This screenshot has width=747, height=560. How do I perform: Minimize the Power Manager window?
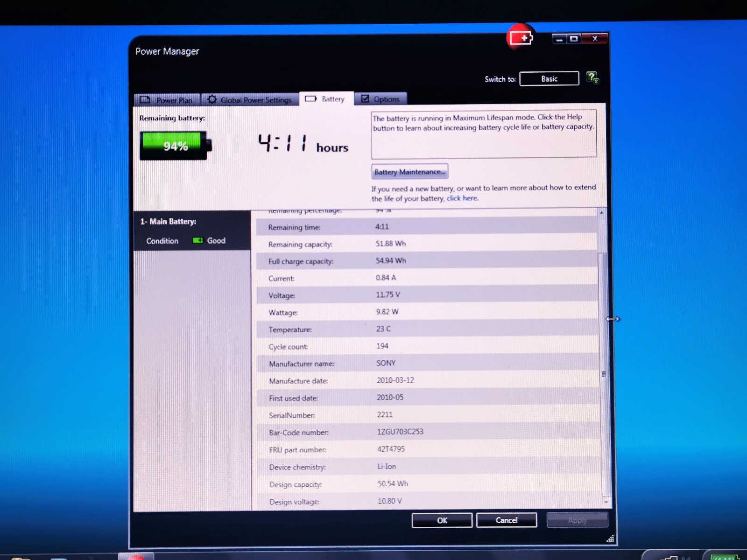coord(559,39)
